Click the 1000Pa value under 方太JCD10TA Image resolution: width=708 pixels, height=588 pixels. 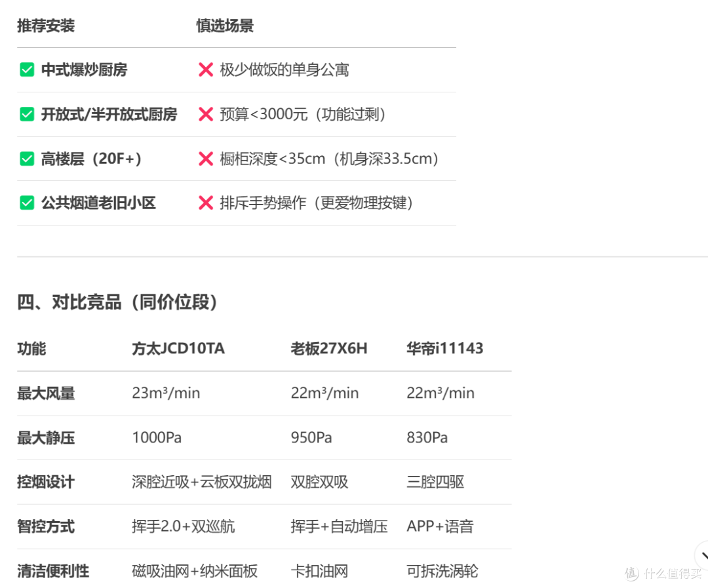(157, 437)
